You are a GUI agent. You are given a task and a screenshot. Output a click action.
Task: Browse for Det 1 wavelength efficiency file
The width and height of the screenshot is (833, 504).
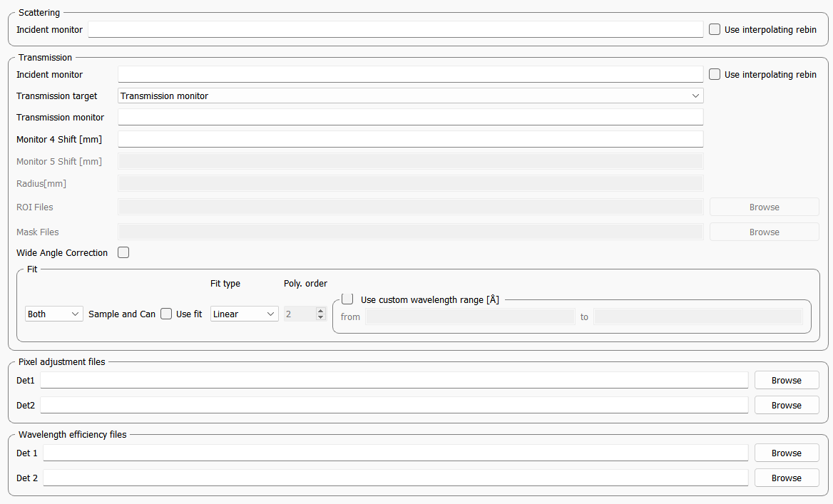pos(786,453)
